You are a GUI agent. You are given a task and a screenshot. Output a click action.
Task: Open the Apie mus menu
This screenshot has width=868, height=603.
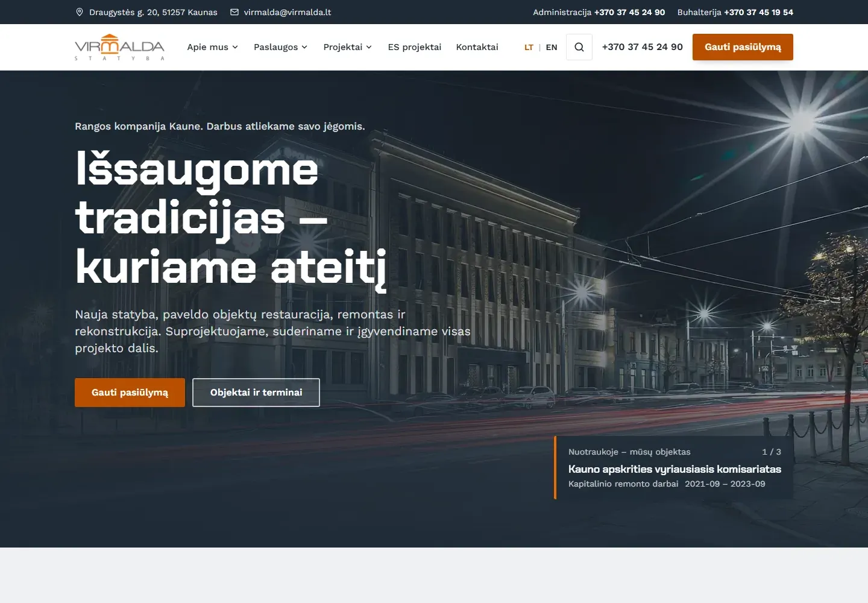(x=213, y=47)
